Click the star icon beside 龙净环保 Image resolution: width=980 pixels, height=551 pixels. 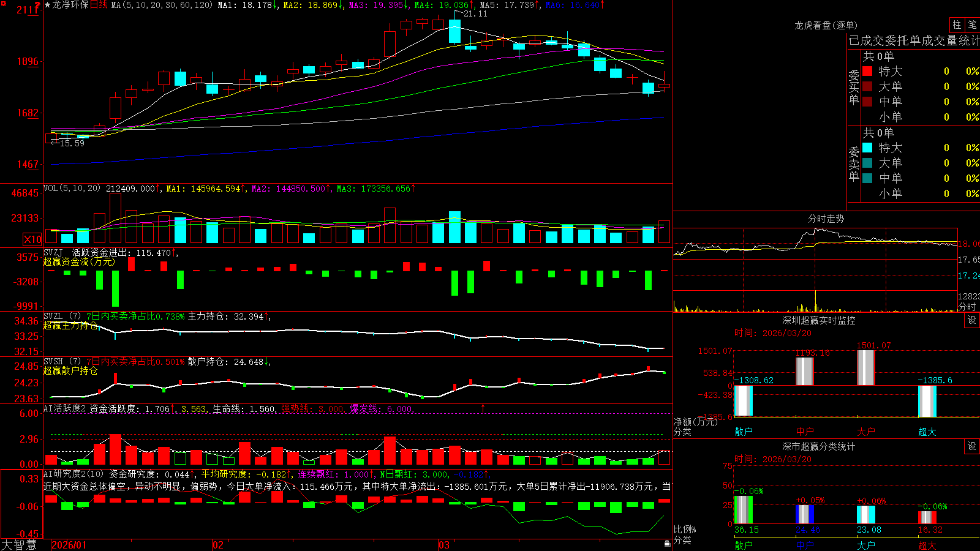(x=47, y=5)
